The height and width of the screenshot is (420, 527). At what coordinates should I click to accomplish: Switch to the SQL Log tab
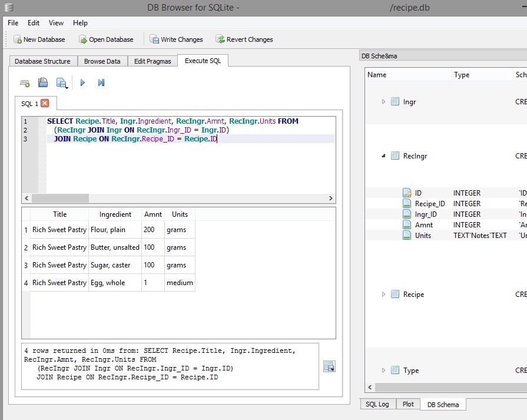[x=377, y=404]
